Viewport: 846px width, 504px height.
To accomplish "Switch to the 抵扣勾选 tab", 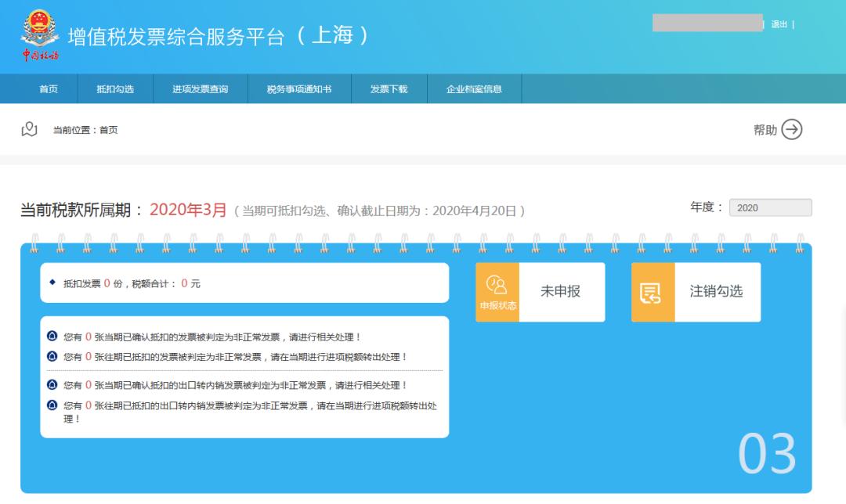I will point(115,89).
